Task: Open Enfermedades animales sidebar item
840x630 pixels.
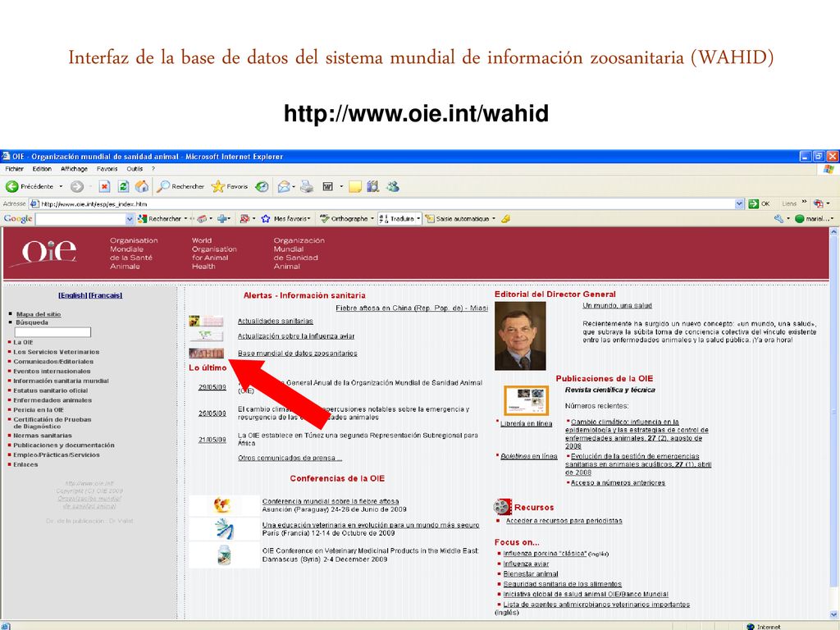Action: pos(52,400)
